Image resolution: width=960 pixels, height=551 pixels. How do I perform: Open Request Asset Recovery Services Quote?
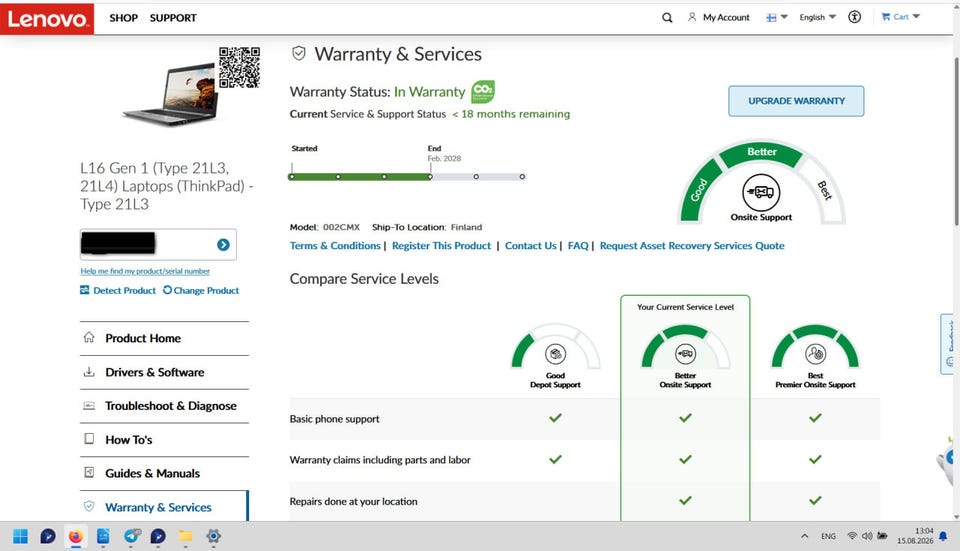point(692,246)
